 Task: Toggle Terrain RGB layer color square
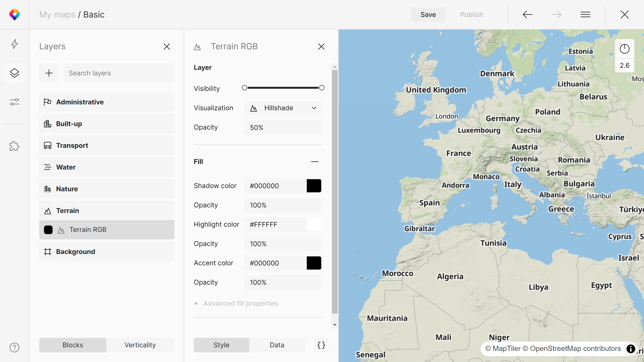click(48, 230)
